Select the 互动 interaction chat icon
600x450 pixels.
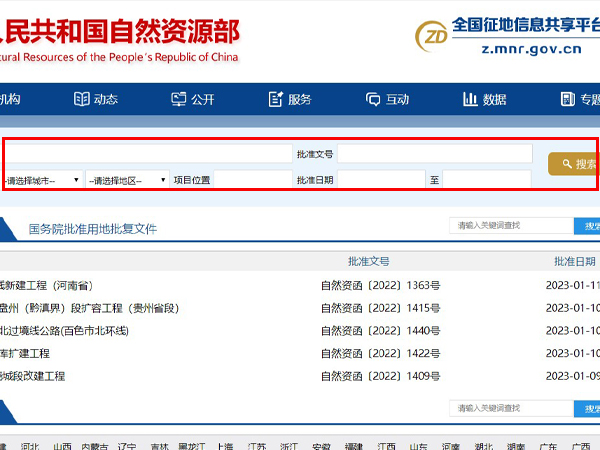pyautogui.click(x=373, y=99)
